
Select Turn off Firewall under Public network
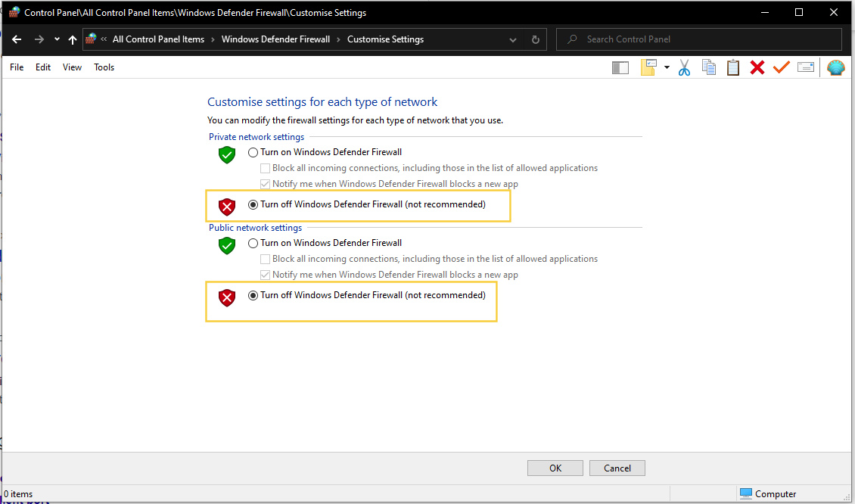pyautogui.click(x=253, y=296)
